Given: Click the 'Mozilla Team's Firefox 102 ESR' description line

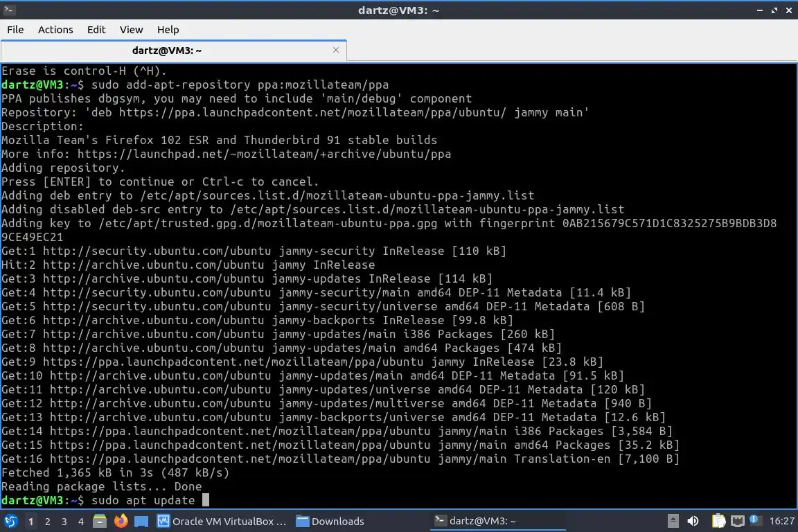Looking at the screenshot, I should tap(220, 140).
